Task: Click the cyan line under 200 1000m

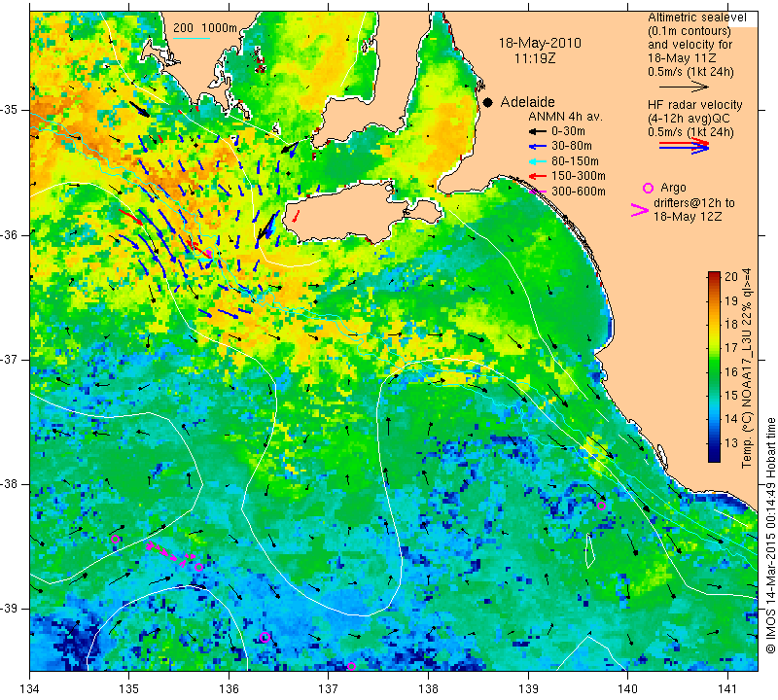Action: click(192, 37)
